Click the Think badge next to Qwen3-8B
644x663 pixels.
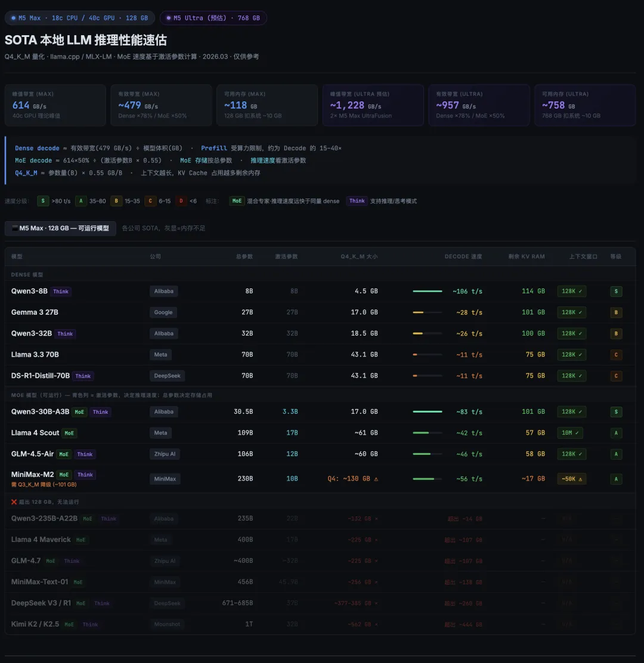click(x=61, y=291)
